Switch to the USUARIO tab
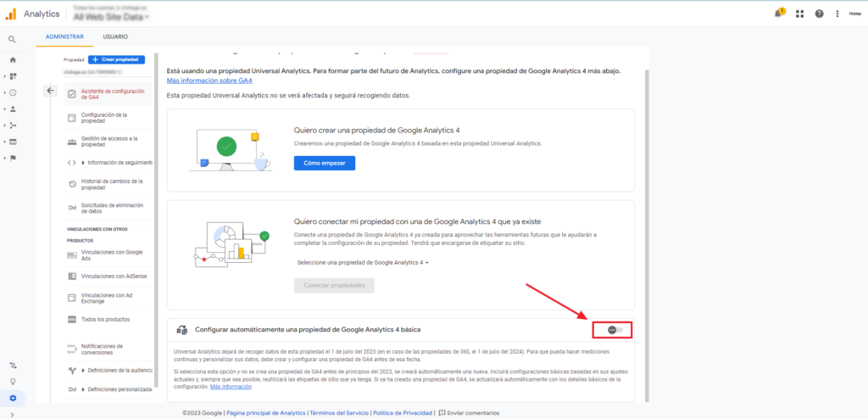This screenshot has height=419, width=868. point(115,36)
